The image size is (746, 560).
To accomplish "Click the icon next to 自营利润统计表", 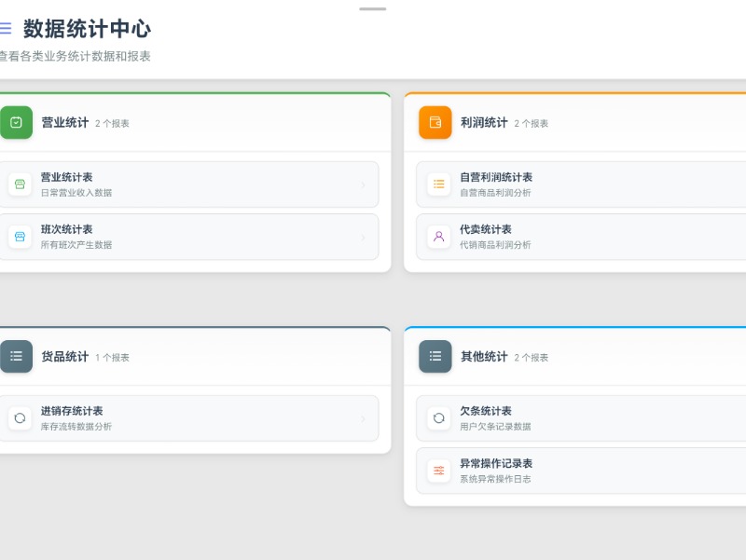I will pyautogui.click(x=438, y=184).
